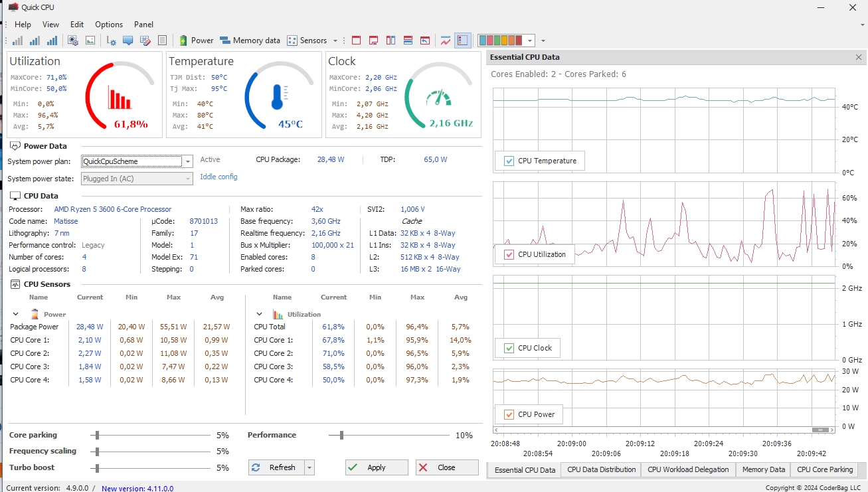Toggle the CPU Utilization chart checkbox
The image size is (868, 492).
coord(509,254)
